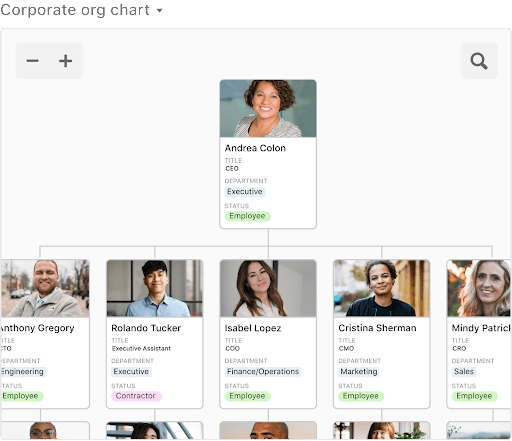Viewport: 512px width, 441px height.
Task: Click Andrea Colon's Employee status badge
Action: (x=247, y=216)
